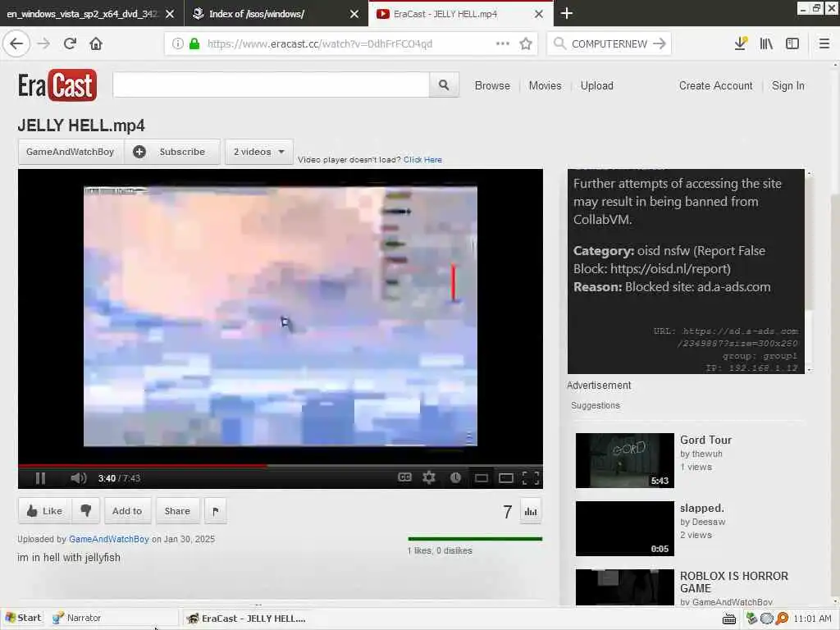The height and width of the screenshot is (630, 840).
Task: Seek on the video progress bar
Action: [281, 466]
